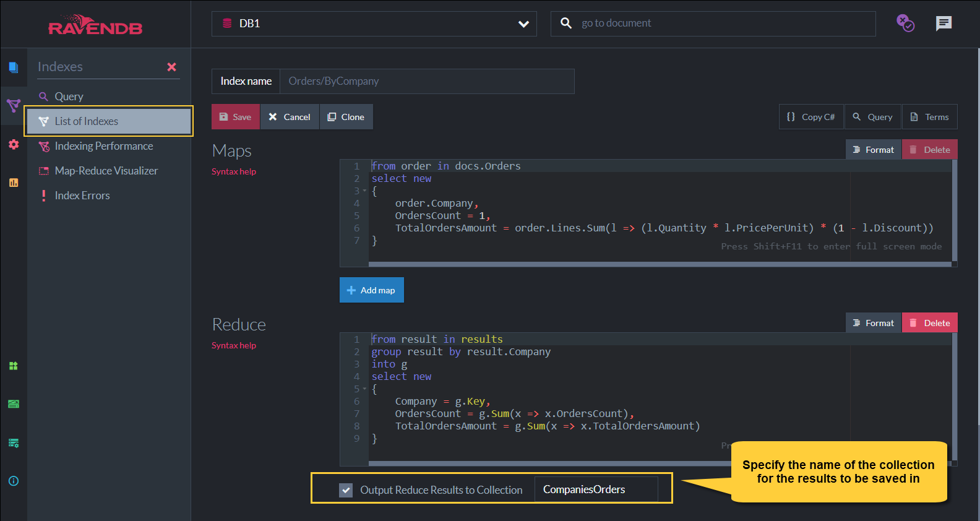Open the green server monitor icon

click(x=14, y=404)
